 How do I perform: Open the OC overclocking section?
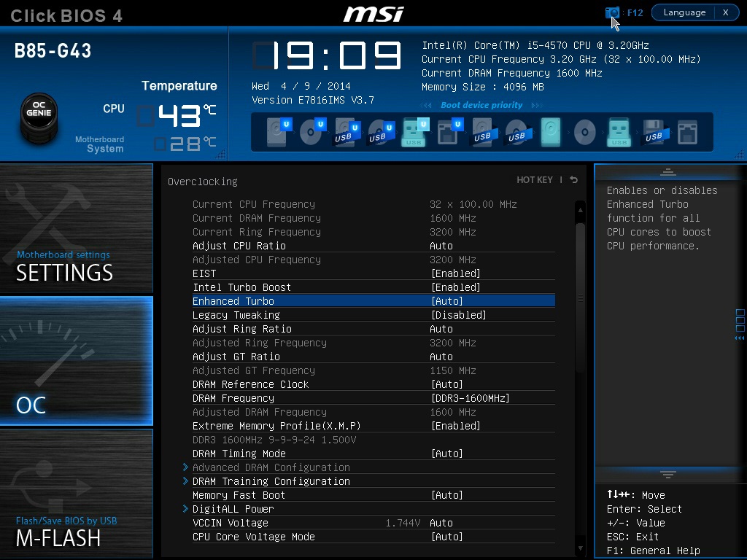76,360
